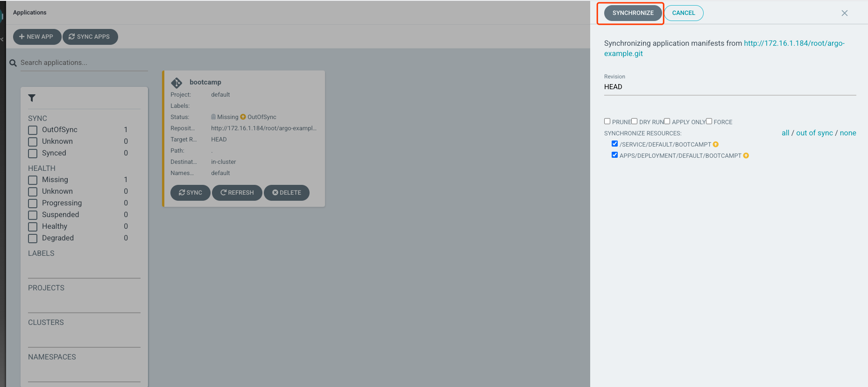Click the filter funnel icon
This screenshot has height=387, width=868.
click(32, 98)
